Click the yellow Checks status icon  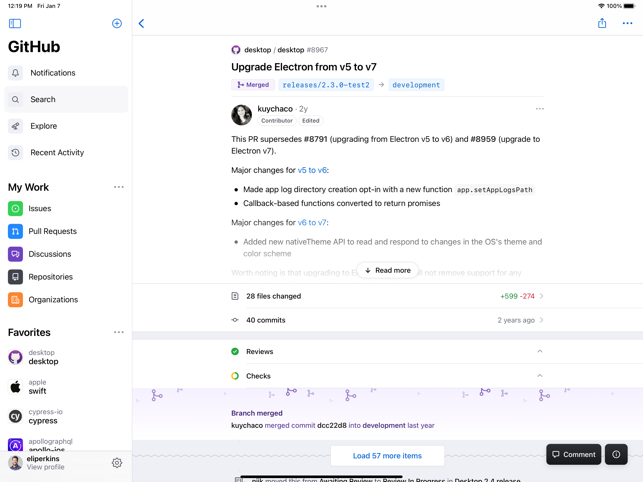[x=235, y=376]
